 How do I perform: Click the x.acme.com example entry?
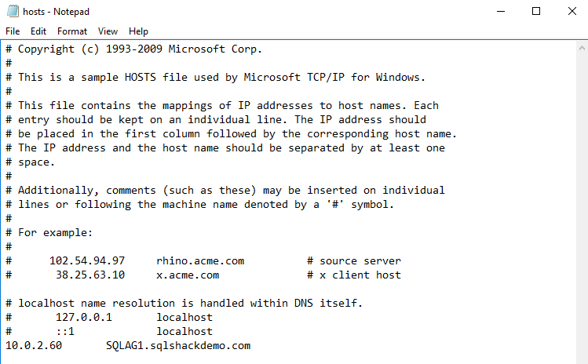(188, 275)
